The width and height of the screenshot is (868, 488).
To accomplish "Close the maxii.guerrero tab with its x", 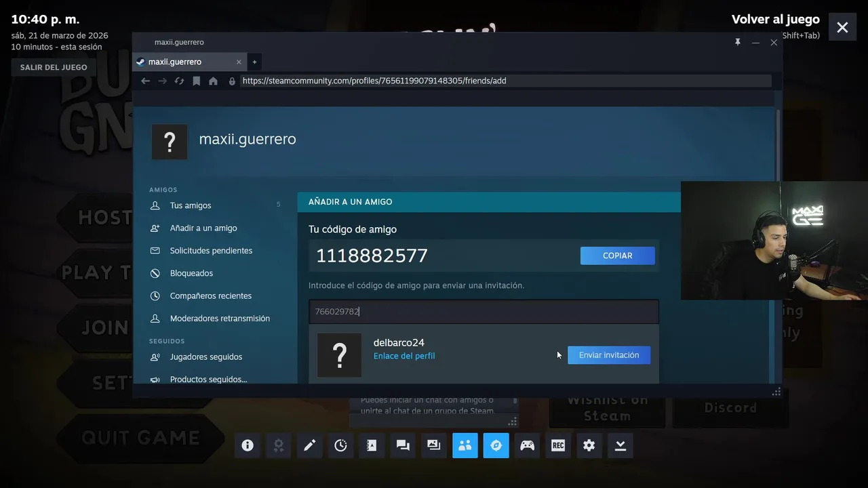I will 239,62.
